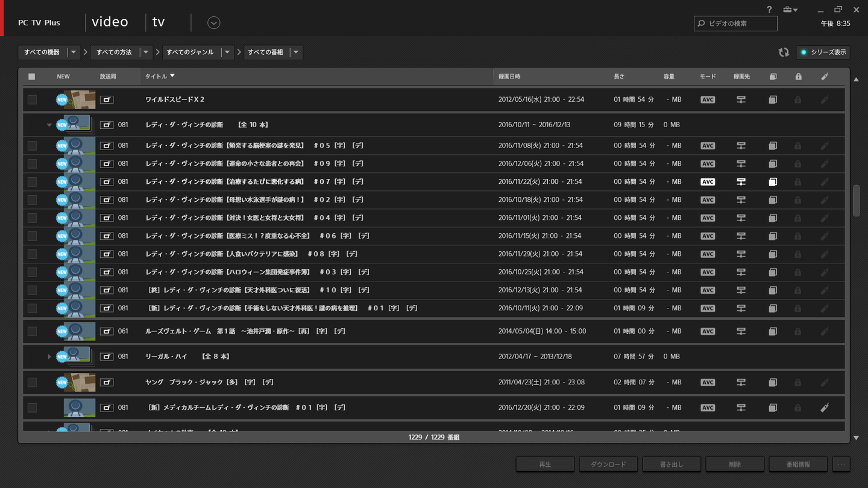
Task: Check the select-all checkbox in the header
Action: coord(32,77)
